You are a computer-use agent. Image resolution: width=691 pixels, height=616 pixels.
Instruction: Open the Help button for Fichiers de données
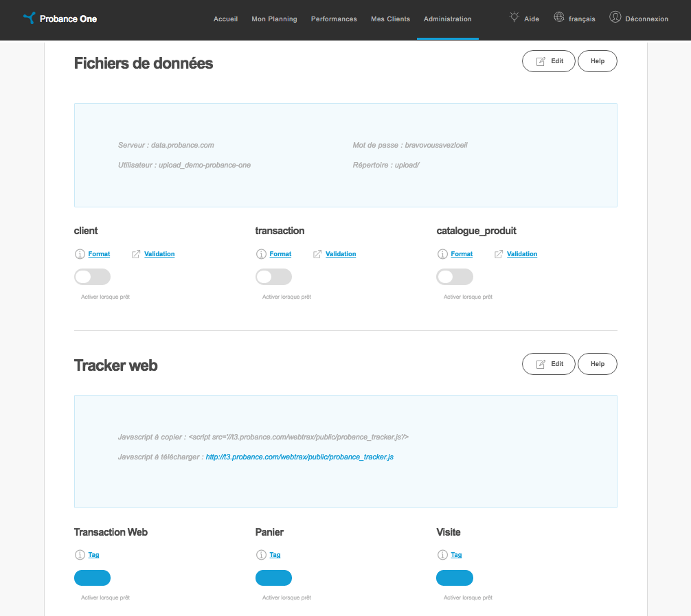[597, 61]
